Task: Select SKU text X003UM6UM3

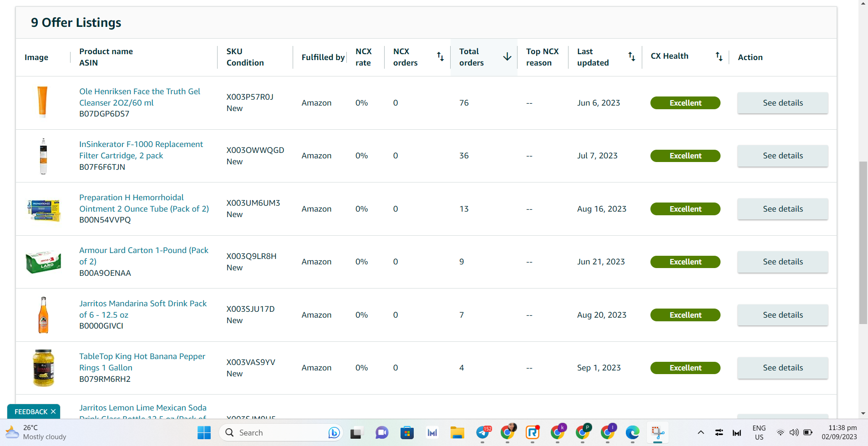Action: (253, 203)
